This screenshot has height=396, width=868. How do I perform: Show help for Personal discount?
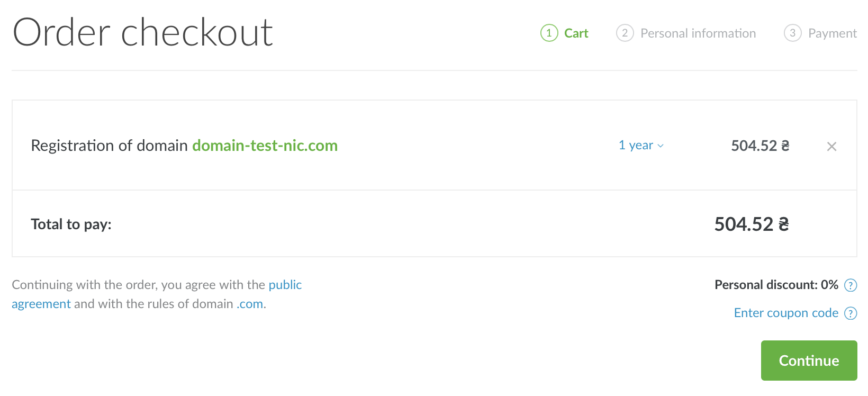(850, 285)
